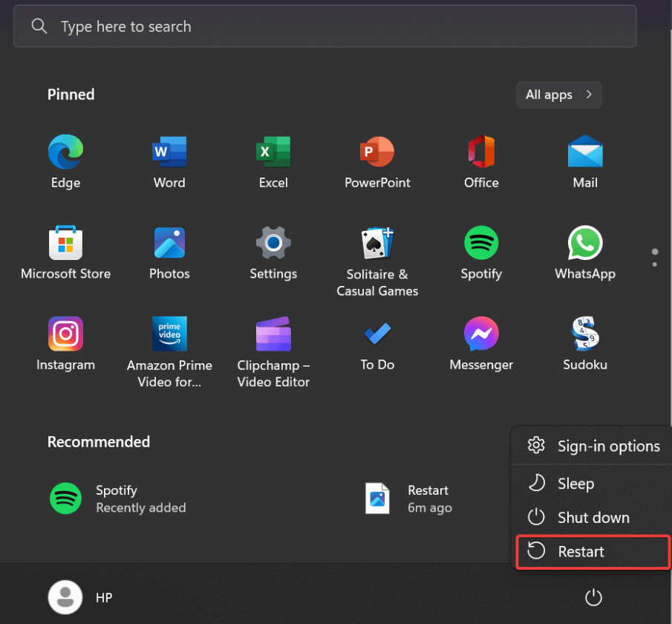Viewport: 672px width, 624px height.
Task: Launch the Messenger app
Action: (481, 334)
